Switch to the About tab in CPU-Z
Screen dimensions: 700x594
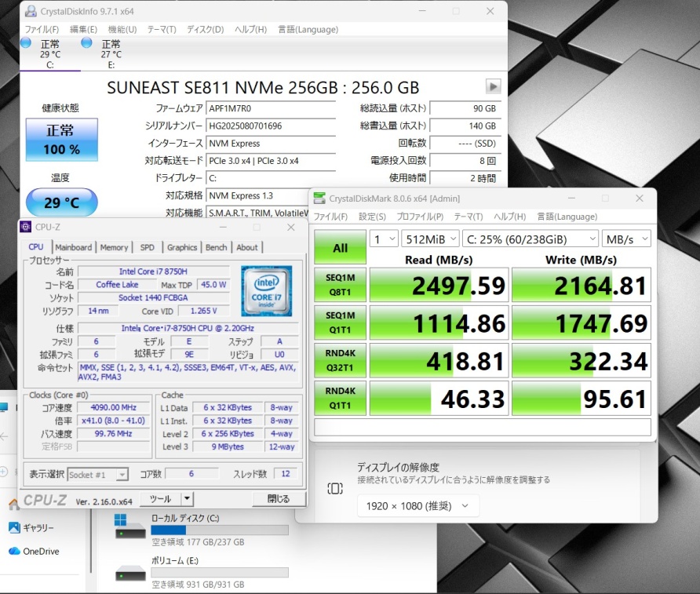[247, 247]
